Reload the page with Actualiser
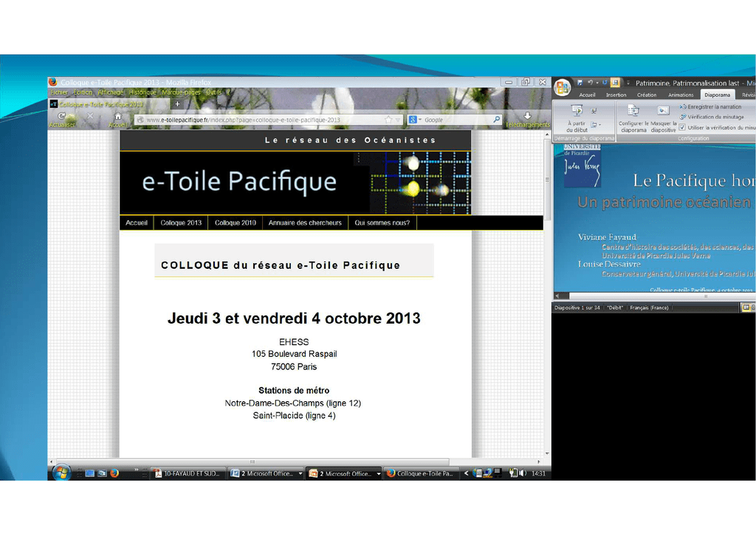 [62, 117]
